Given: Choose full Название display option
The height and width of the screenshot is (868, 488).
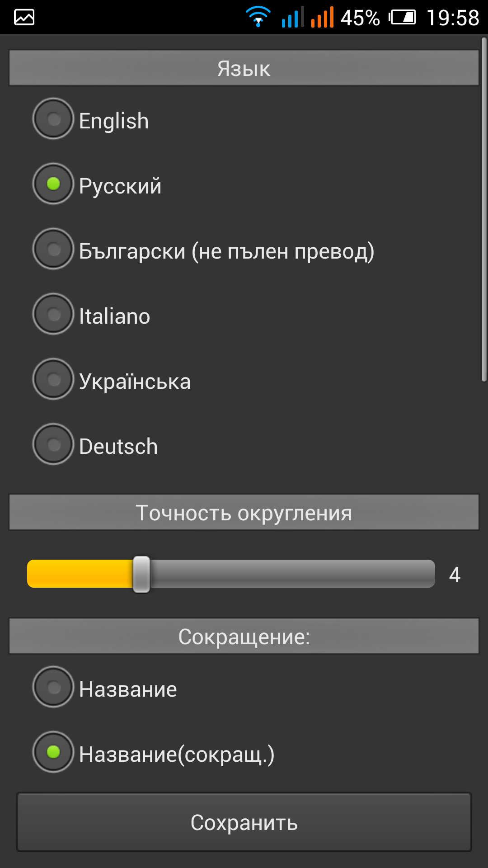Looking at the screenshot, I should pyautogui.click(x=53, y=687).
